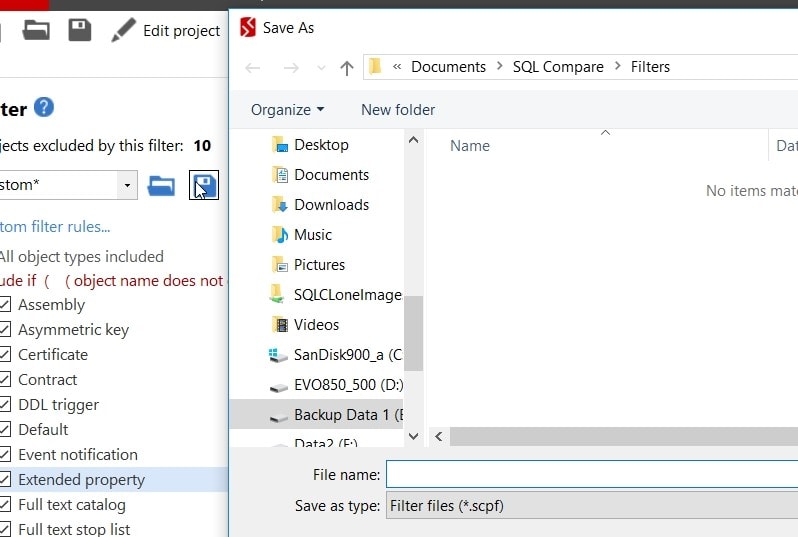Expand the chevron after Documents in path
The width and height of the screenshot is (798, 537).
click(500, 66)
